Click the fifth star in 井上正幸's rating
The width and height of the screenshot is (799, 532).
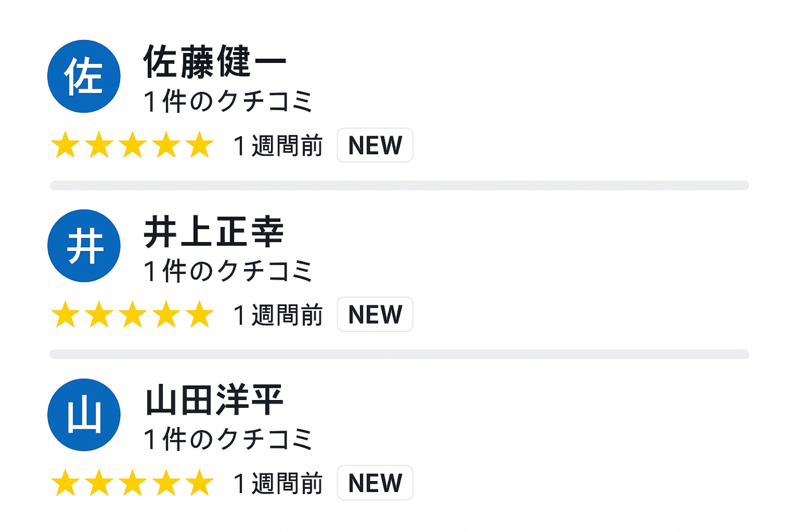200,314
